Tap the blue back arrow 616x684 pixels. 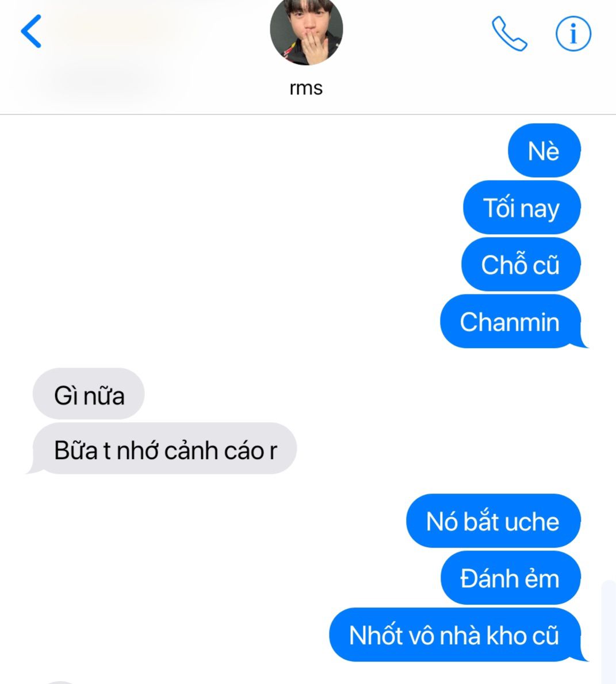(31, 32)
